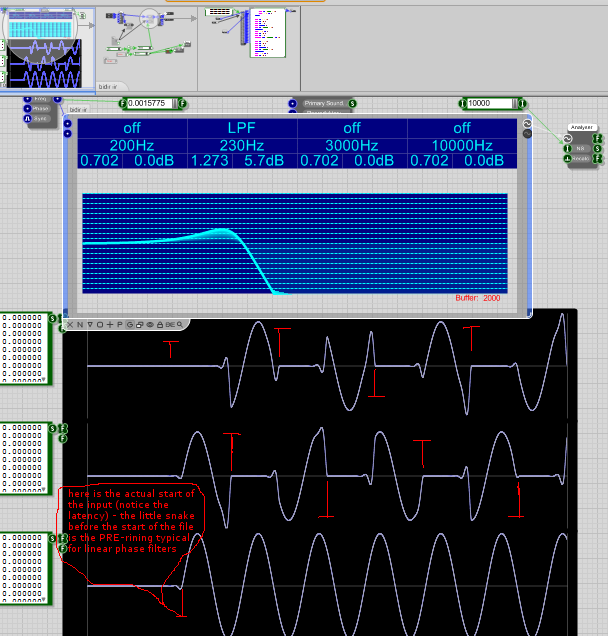The height and width of the screenshot is (636, 608).
Task: Click the padlock icon in module action bar
Action: pyautogui.click(x=160, y=324)
